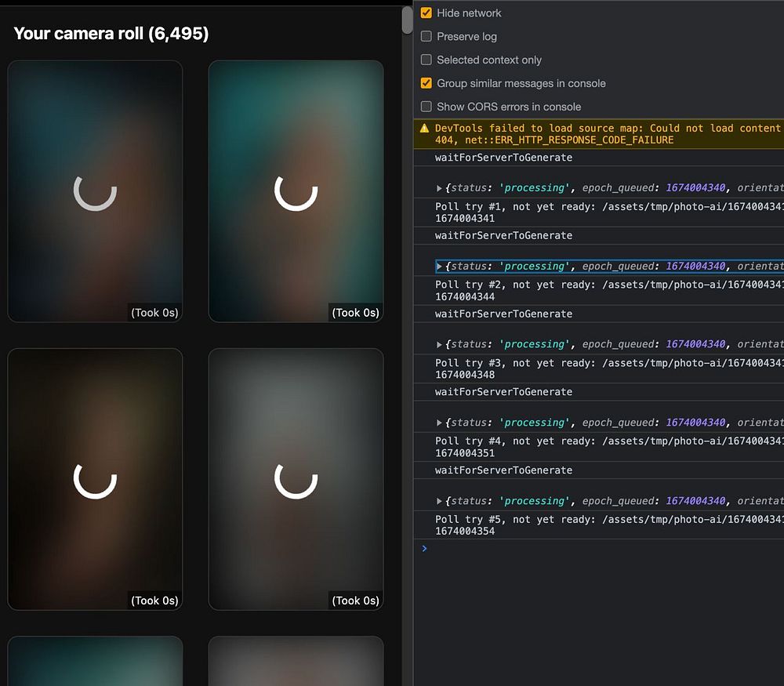Viewport: 784px width, 686px height.
Task: Click the brown loading thumbnail in second row left
Action: (95, 479)
